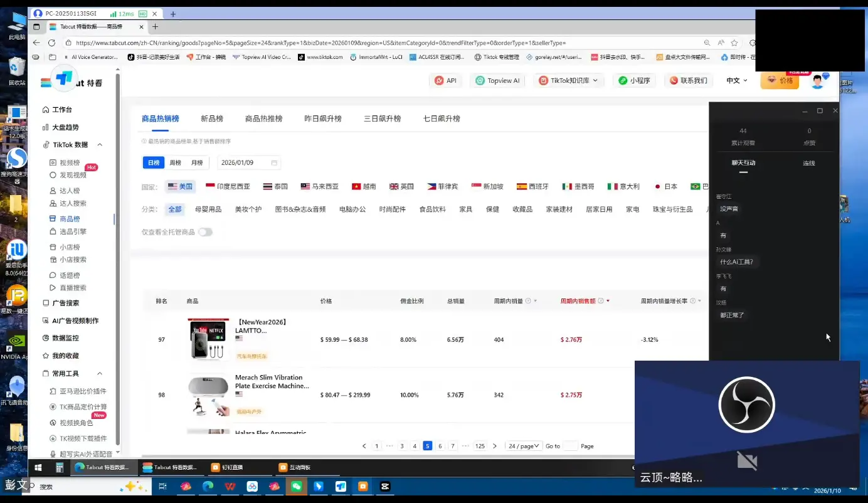The height and width of the screenshot is (503, 868).
Task: Open the 2026/01/09 date picker calendar icon
Action: pyautogui.click(x=274, y=162)
